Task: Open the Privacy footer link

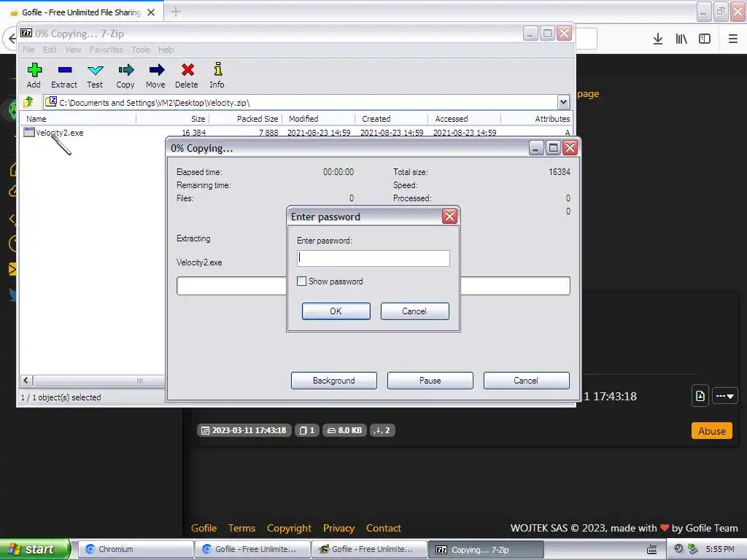Action: pyautogui.click(x=338, y=528)
